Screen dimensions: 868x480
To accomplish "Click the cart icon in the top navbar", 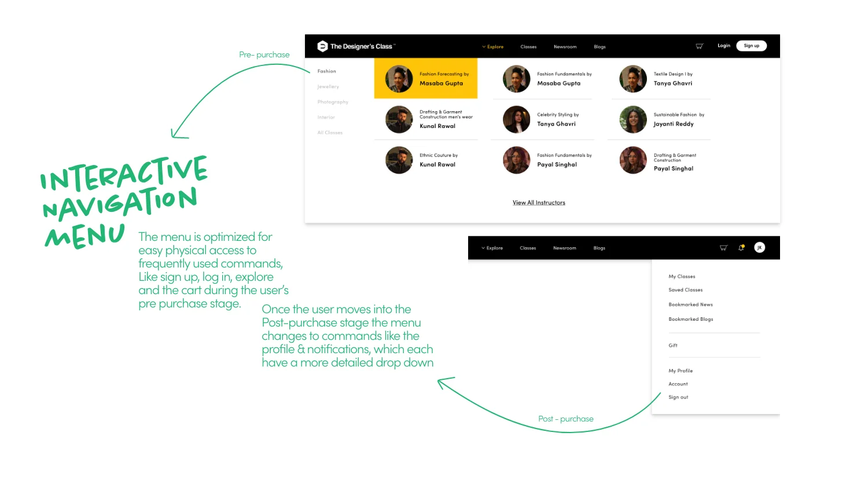I will [x=699, y=46].
